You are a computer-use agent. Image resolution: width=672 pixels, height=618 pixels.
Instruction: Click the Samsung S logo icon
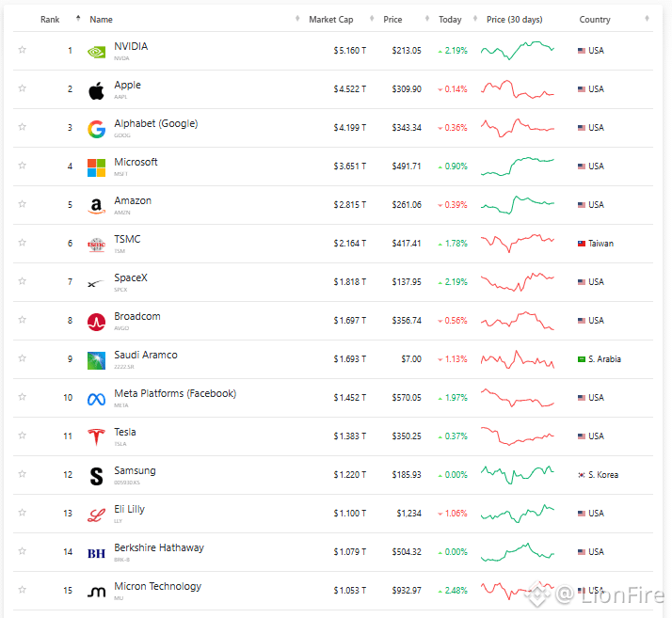(96, 476)
